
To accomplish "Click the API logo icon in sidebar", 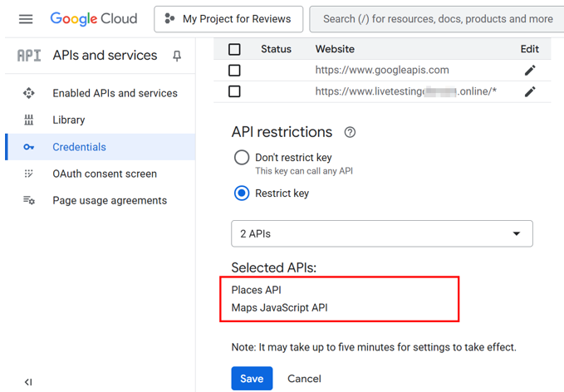I will (29, 56).
